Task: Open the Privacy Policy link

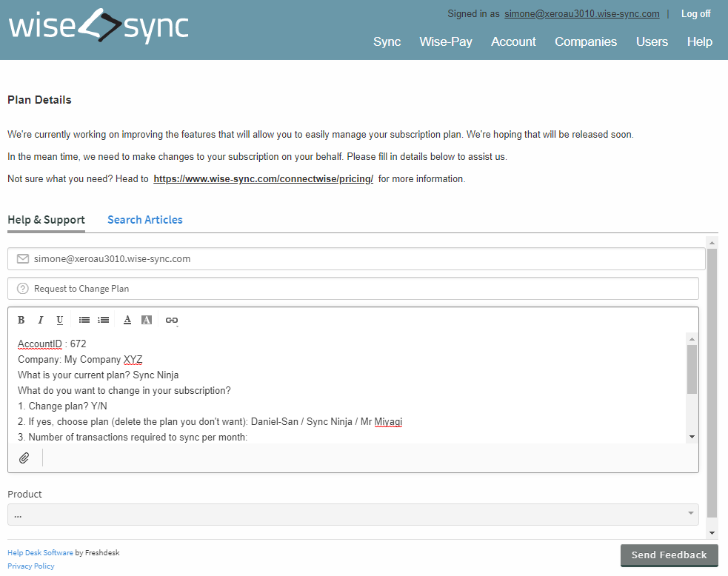Action: coord(30,566)
